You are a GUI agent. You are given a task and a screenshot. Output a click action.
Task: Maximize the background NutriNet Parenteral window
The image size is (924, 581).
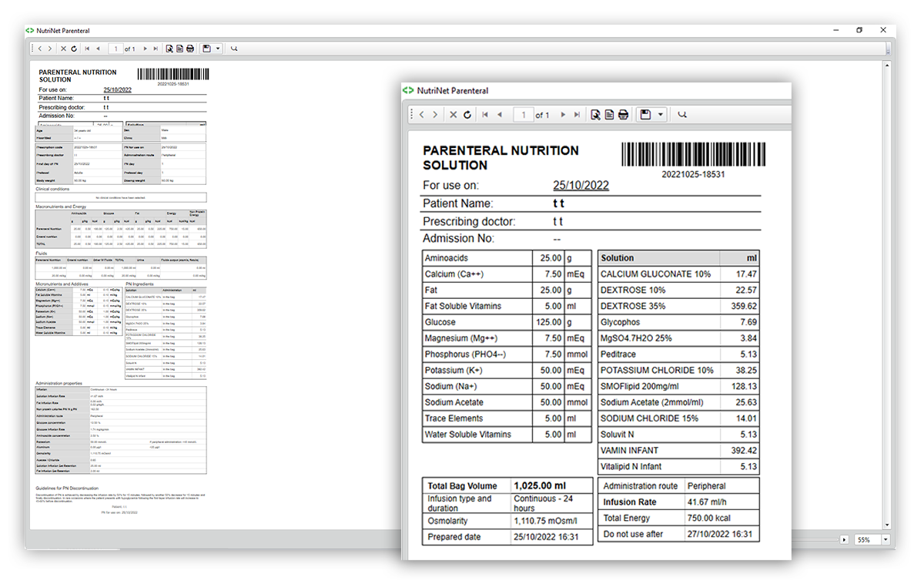pyautogui.click(x=859, y=31)
